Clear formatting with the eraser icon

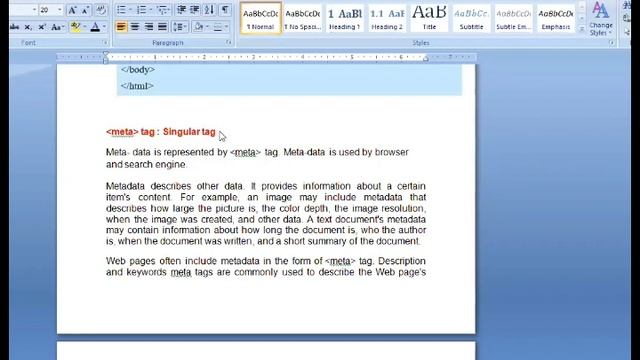pos(101,10)
